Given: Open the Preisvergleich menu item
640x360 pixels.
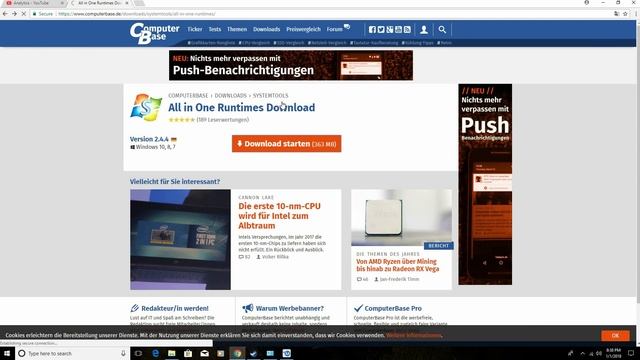Looking at the screenshot, I should [303, 29].
